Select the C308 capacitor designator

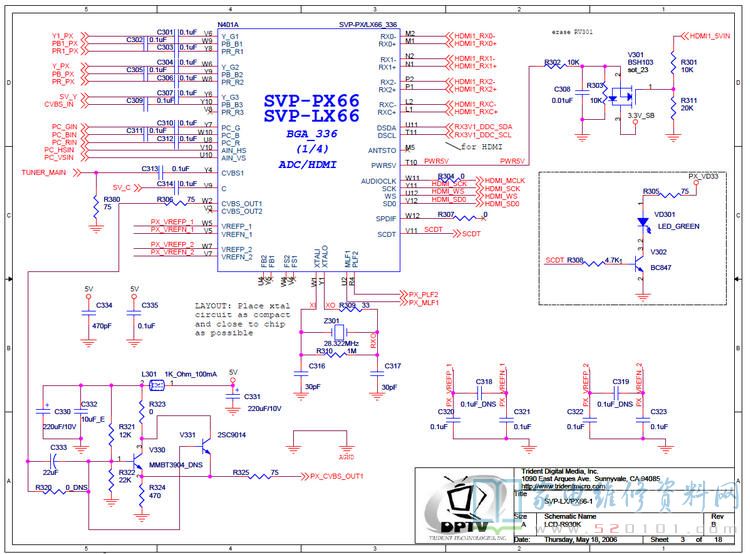(x=562, y=89)
